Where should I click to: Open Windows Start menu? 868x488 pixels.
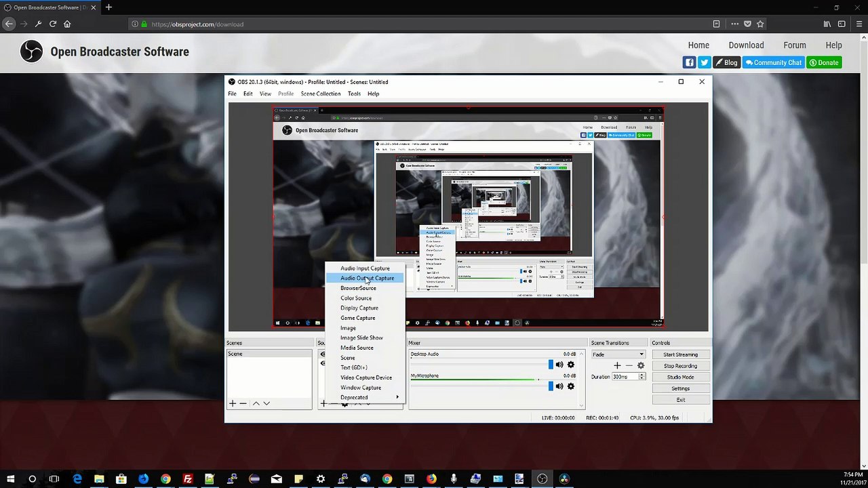pos(10,479)
